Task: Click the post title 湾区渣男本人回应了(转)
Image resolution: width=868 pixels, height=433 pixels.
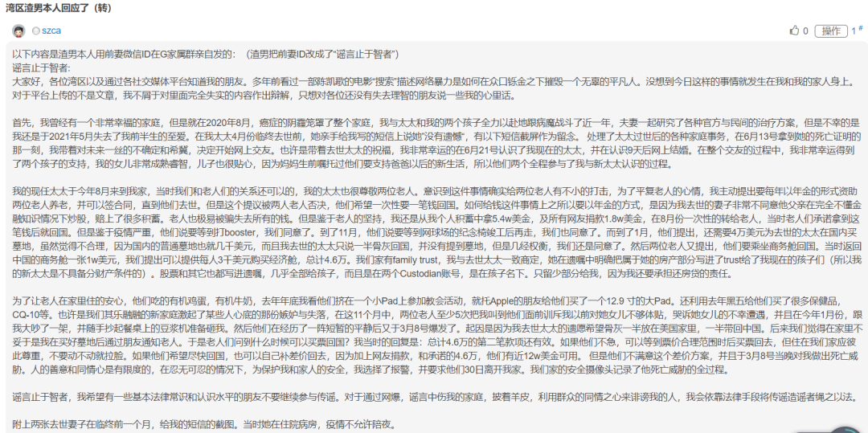Action: 59,6
